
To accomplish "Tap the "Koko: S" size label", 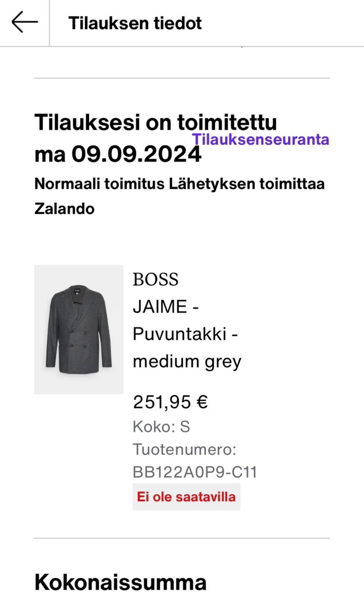I will coord(161,427).
